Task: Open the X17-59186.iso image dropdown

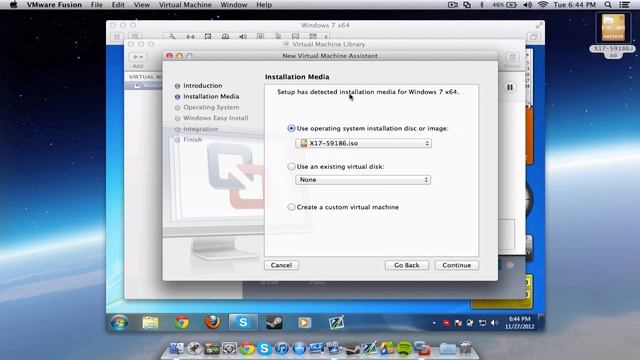Action: click(x=363, y=143)
